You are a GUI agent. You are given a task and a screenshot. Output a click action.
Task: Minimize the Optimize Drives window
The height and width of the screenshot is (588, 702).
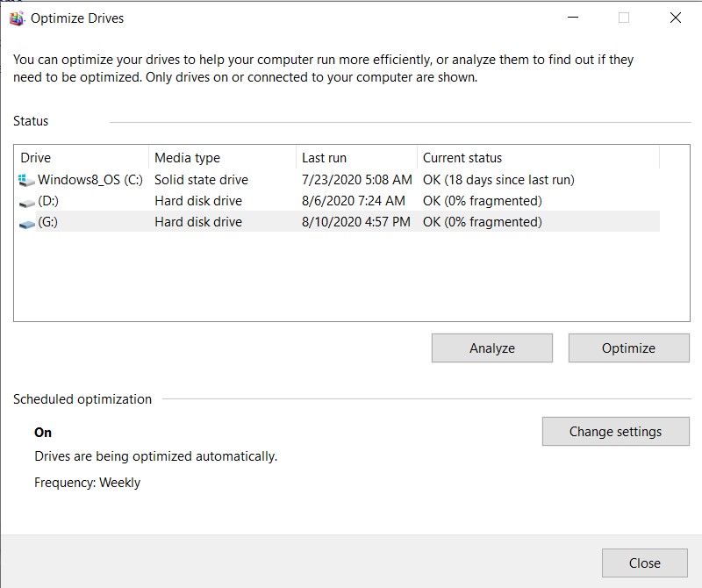573,18
